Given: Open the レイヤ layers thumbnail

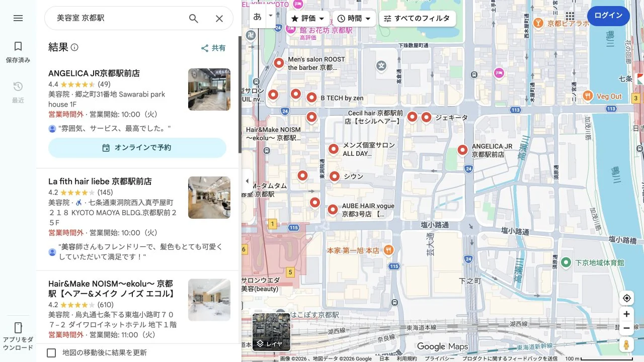Looking at the screenshot, I should tap(271, 332).
